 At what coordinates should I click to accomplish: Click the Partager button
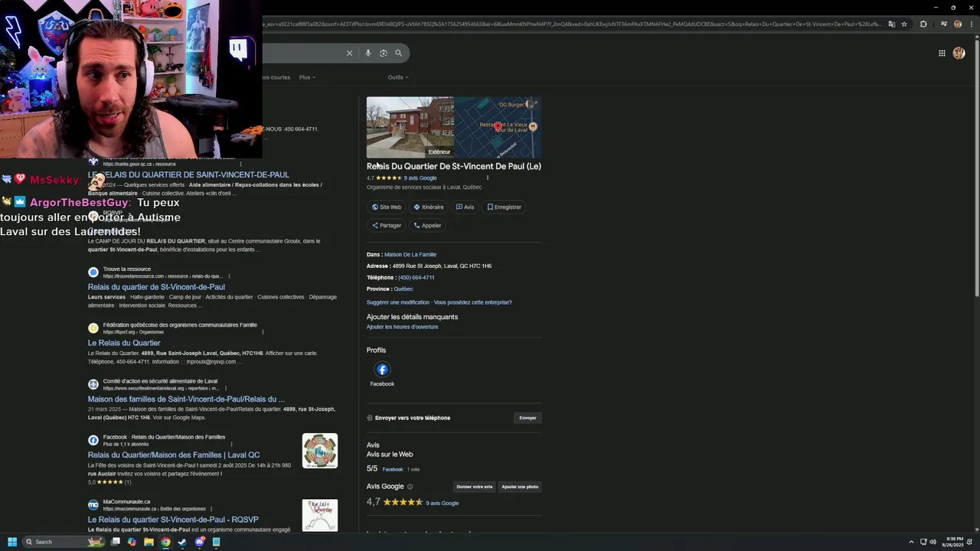[x=387, y=225]
